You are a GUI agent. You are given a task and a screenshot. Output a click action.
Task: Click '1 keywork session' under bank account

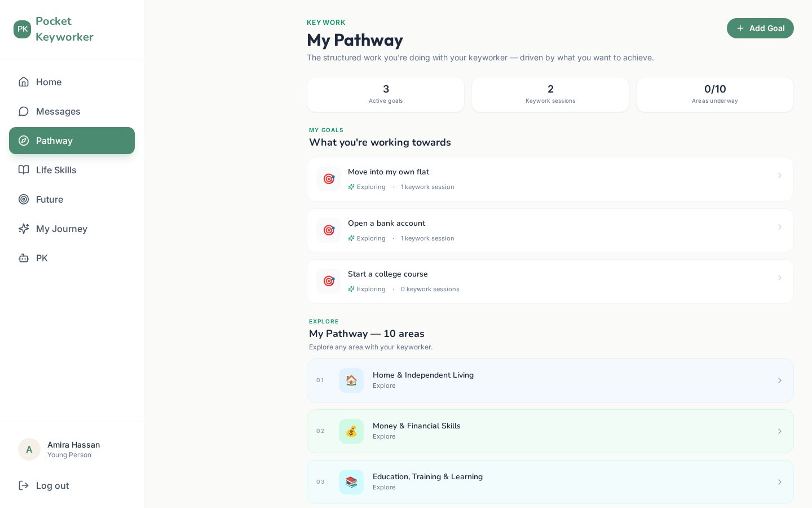[427, 238]
